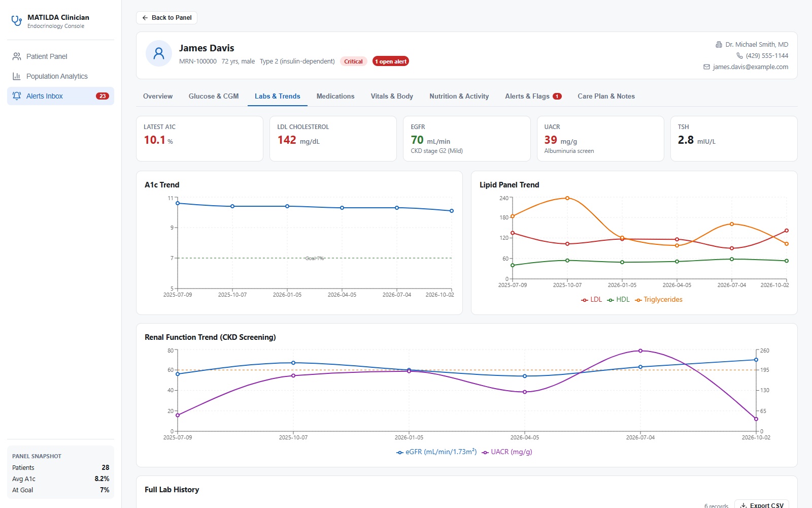Open the Vitals & Body tab
The width and height of the screenshot is (812, 508).
pyautogui.click(x=392, y=96)
